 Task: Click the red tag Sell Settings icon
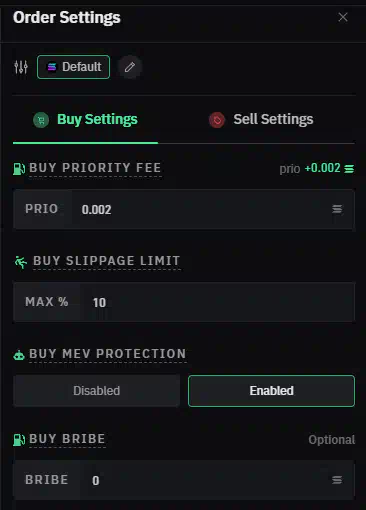click(217, 120)
